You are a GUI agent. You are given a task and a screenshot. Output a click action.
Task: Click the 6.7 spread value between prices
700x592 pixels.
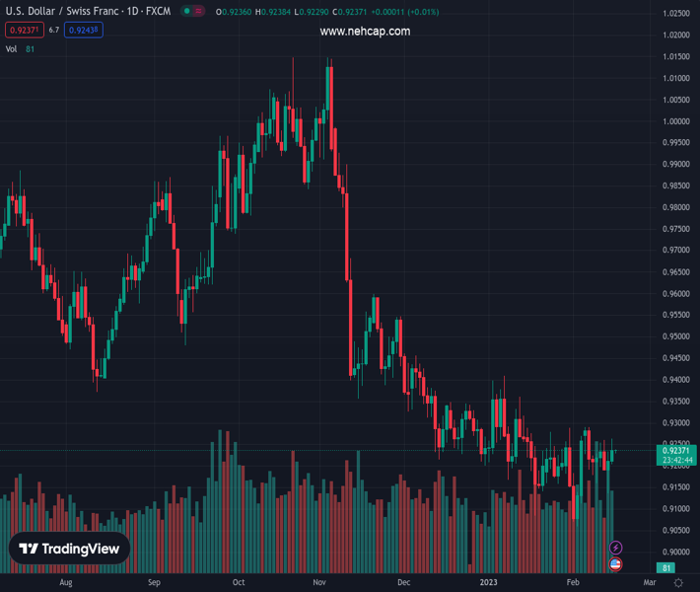point(54,30)
